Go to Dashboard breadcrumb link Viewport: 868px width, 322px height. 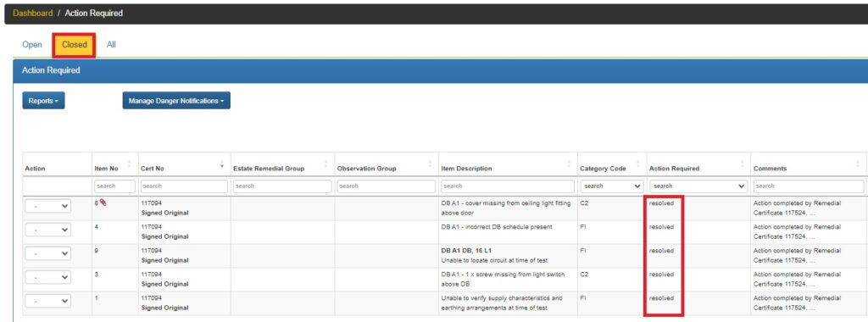pyautogui.click(x=33, y=13)
